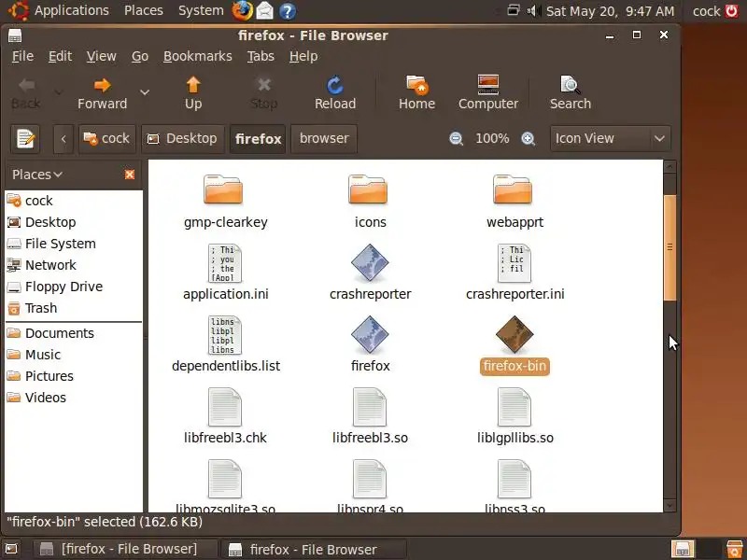The width and height of the screenshot is (747, 560).
Task: Click the scrollbar down arrow
Action: tap(669, 505)
